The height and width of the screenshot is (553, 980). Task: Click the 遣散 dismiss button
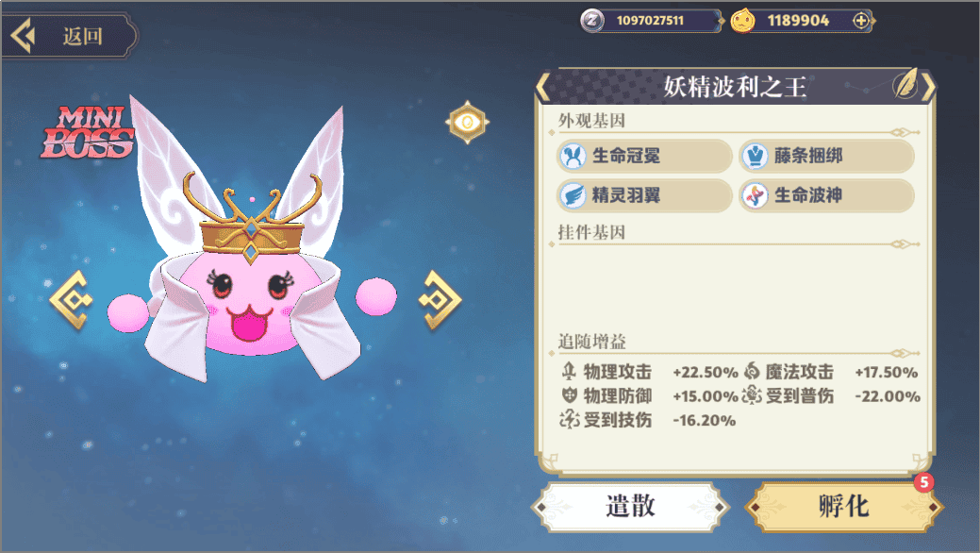tap(630, 506)
